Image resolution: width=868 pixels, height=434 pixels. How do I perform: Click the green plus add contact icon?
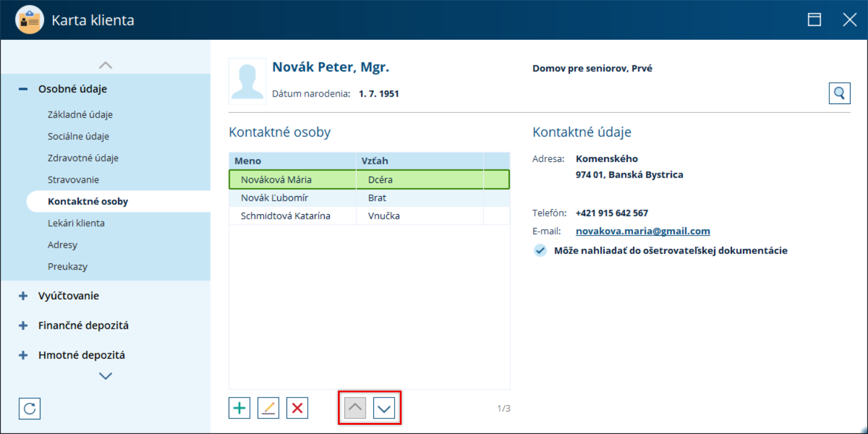pyautogui.click(x=240, y=408)
